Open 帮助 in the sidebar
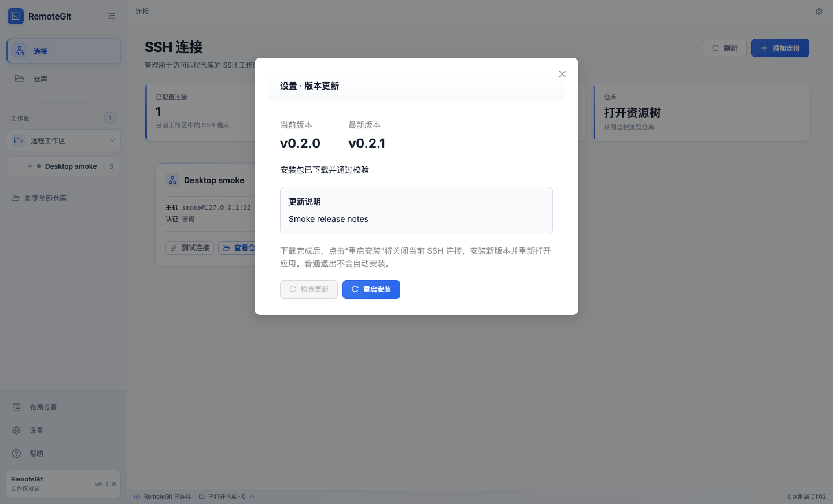Image resolution: width=833 pixels, height=504 pixels. pos(64,453)
